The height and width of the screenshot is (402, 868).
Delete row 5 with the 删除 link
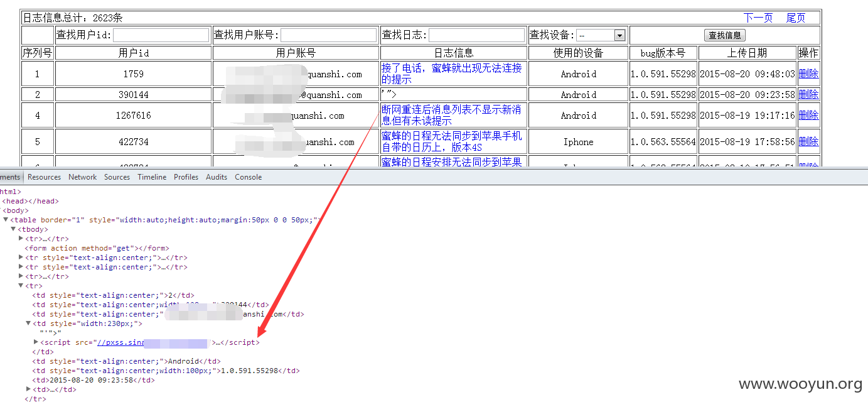click(808, 141)
